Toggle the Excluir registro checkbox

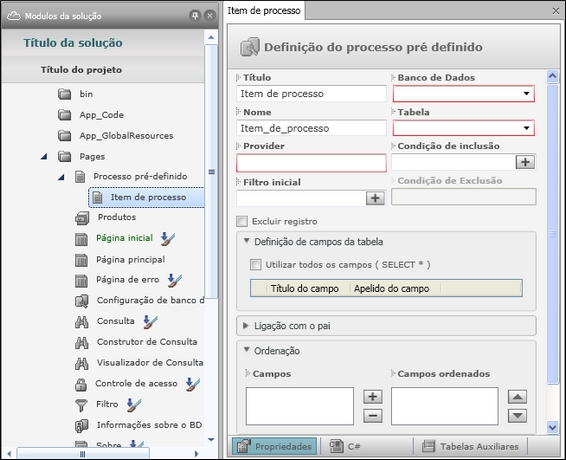pyautogui.click(x=242, y=221)
